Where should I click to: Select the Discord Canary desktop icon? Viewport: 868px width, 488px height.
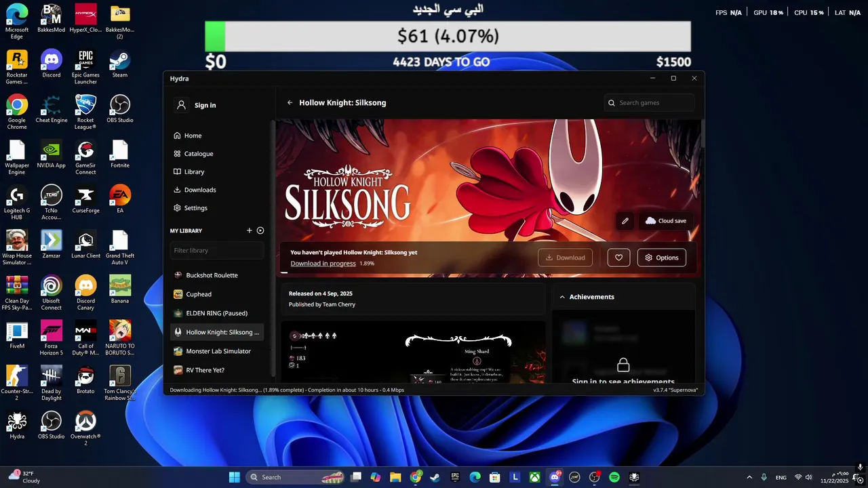click(85, 293)
